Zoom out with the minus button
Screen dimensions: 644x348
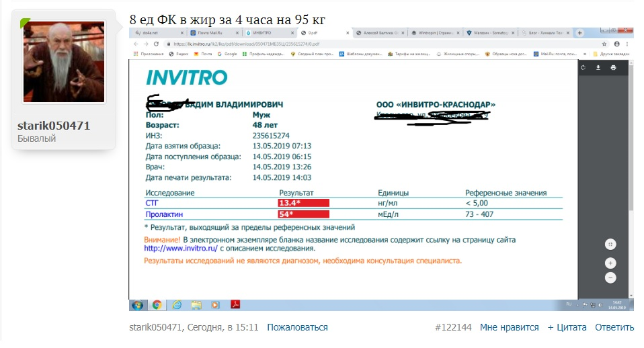pyautogui.click(x=610, y=277)
